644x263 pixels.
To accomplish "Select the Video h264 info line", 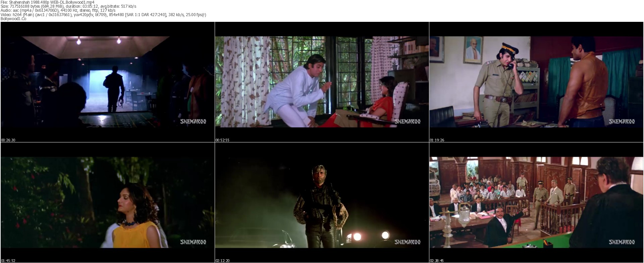I will [103, 15].
